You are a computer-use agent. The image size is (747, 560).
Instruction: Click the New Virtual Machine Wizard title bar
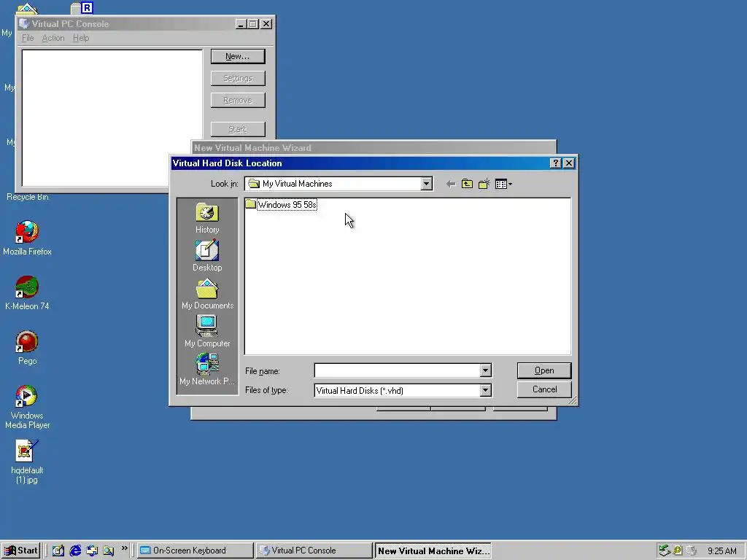373,147
